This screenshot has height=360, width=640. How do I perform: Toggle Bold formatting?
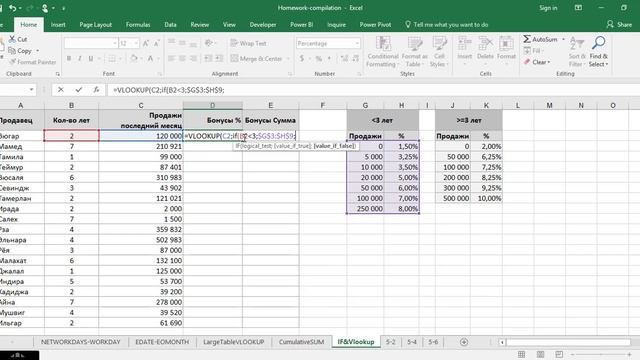point(69,59)
